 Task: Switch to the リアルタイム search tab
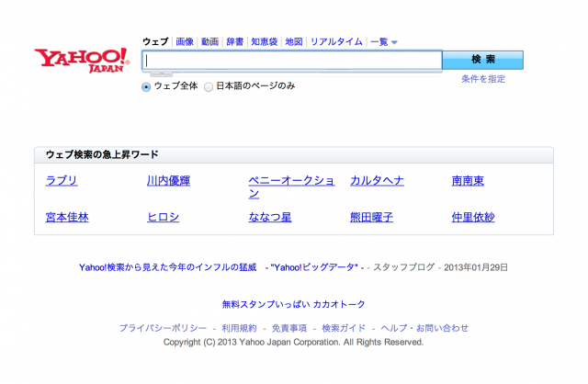click(x=336, y=41)
